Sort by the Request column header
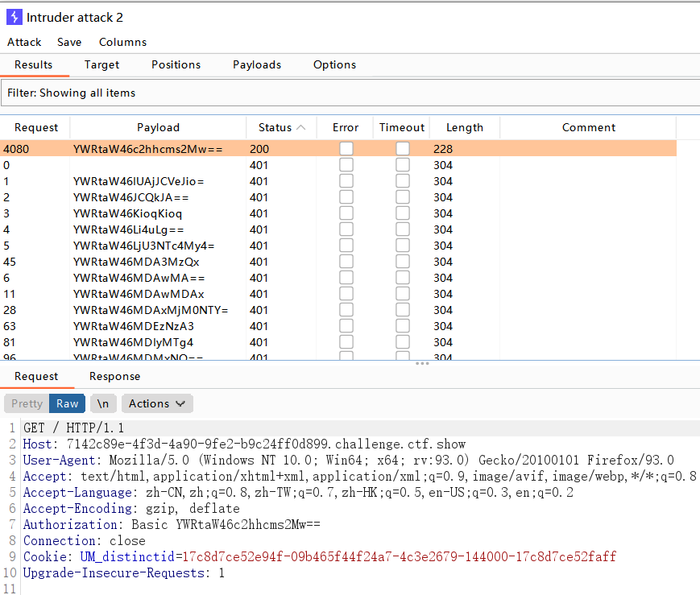 click(x=36, y=128)
